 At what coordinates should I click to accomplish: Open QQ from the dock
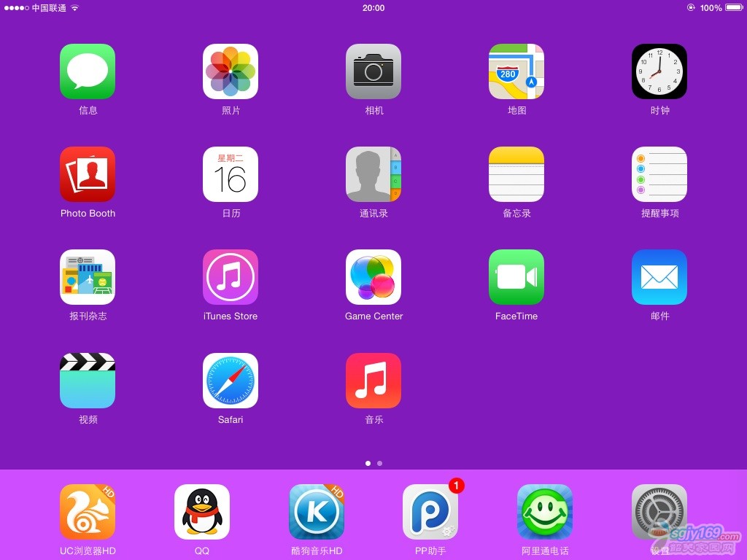pyautogui.click(x=202, y=512)
